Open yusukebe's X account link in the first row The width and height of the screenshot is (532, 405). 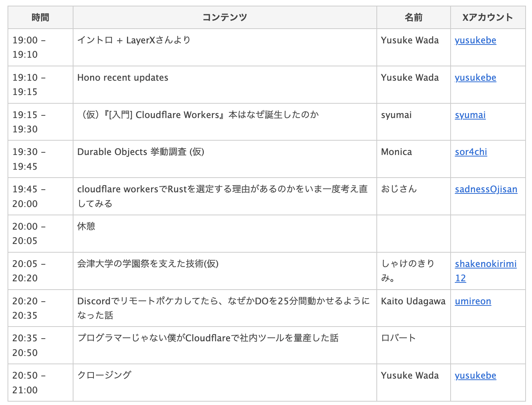pos(475,40)
